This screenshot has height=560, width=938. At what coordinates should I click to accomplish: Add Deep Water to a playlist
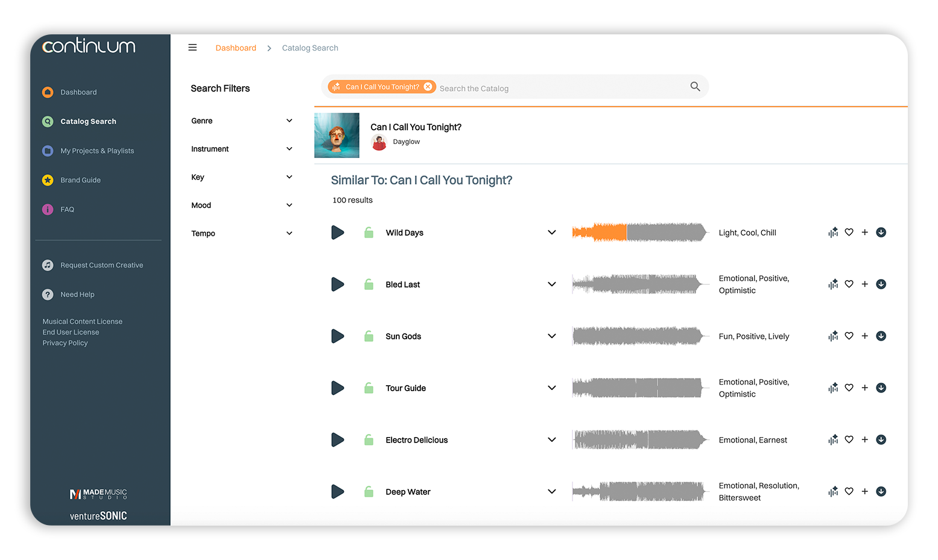coord(864,492)
